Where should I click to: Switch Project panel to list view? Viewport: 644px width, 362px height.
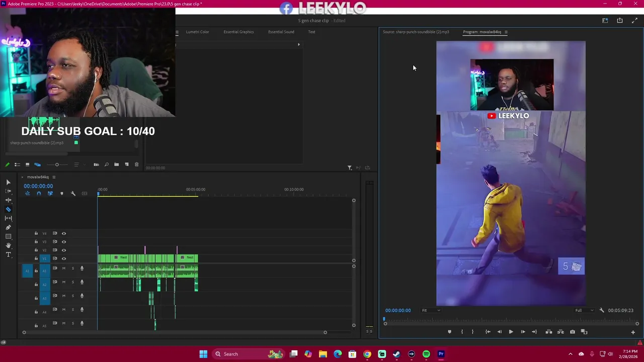click(17, 164)
